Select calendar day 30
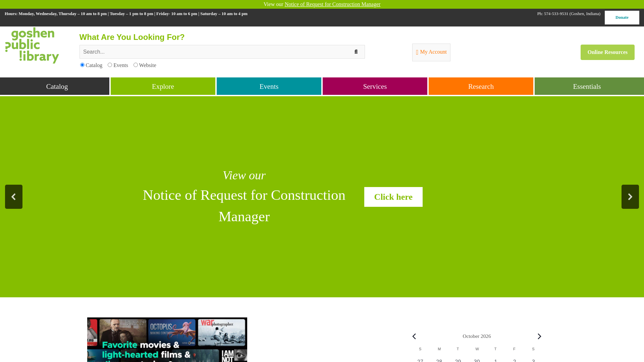 point(477,360)
